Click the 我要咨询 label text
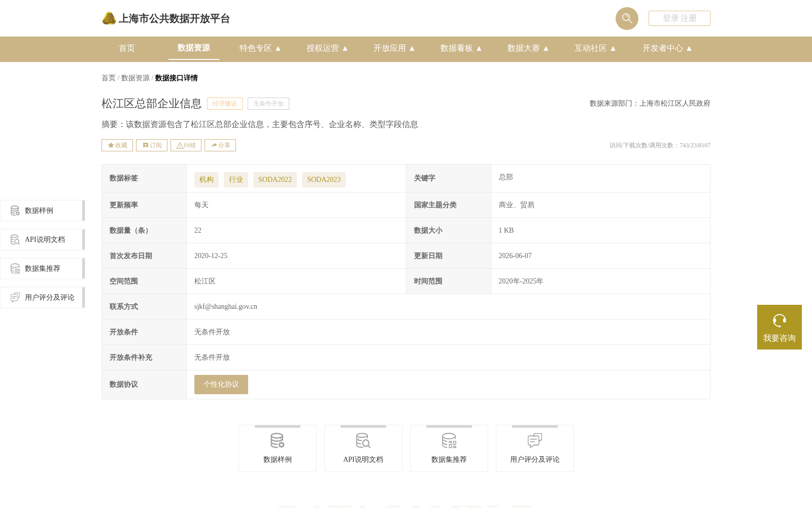The height and width of the screenshot is (508, 812). pos(780,338)
